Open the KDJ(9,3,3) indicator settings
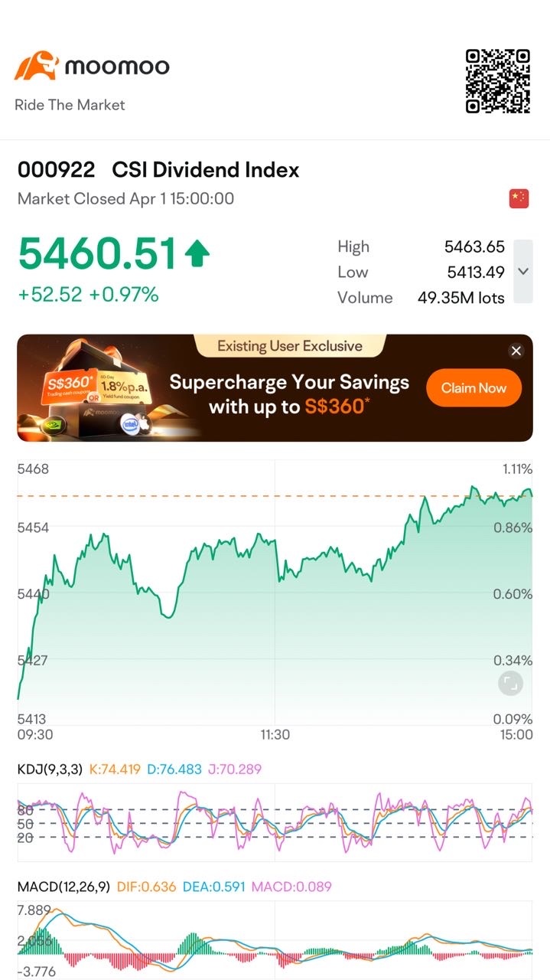This screenshot has height=980, width=550. 50,769
